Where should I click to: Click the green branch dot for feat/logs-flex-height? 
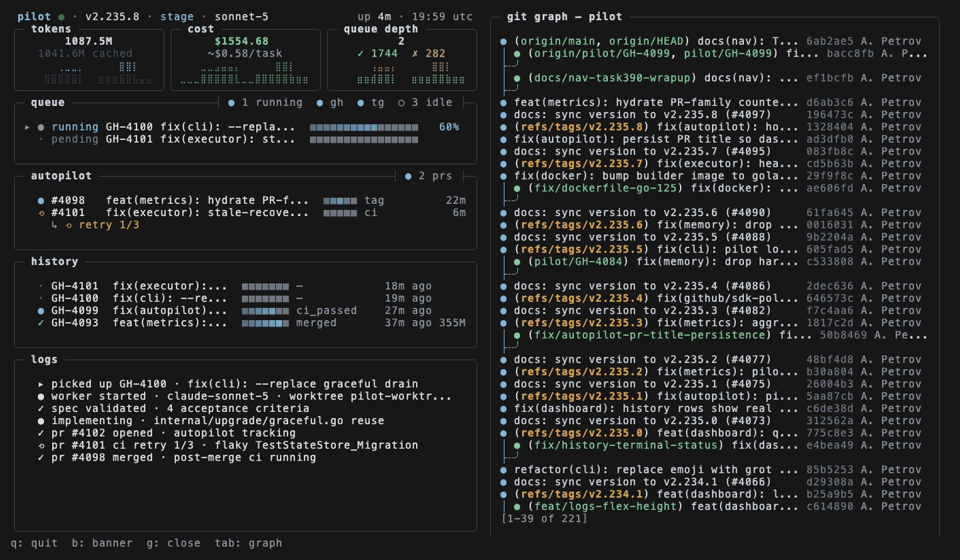click(x=517, y=507)
